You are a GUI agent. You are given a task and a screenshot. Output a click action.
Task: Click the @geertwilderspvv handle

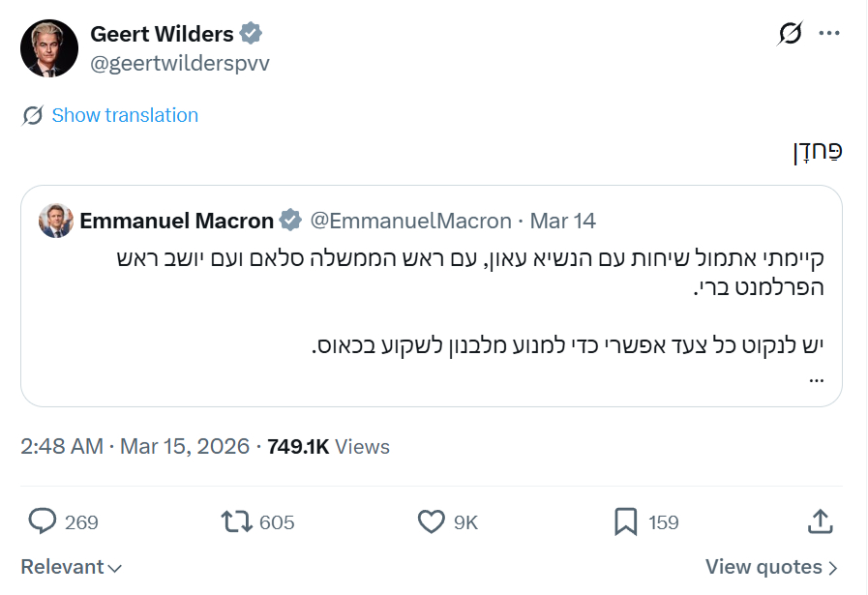(x=180, y=64)
